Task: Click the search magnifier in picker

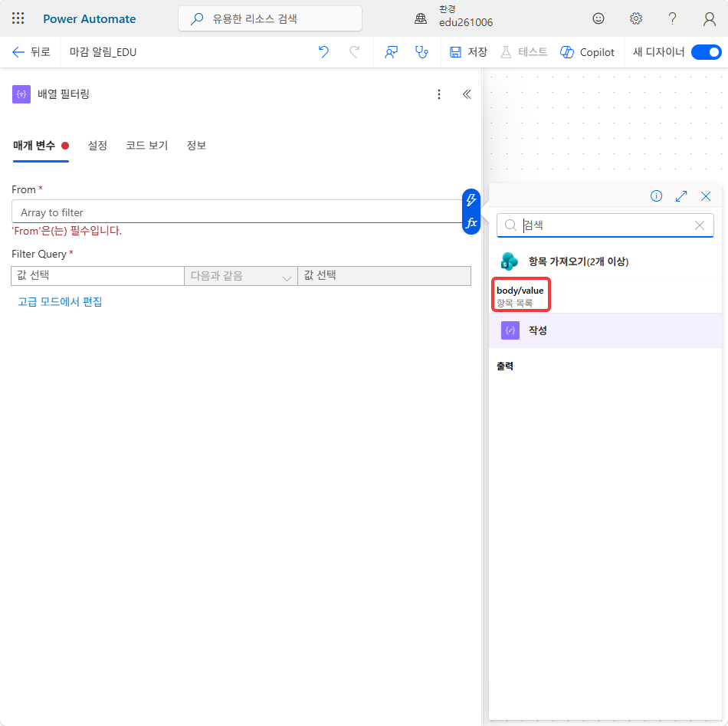Action: coord(510,225)
